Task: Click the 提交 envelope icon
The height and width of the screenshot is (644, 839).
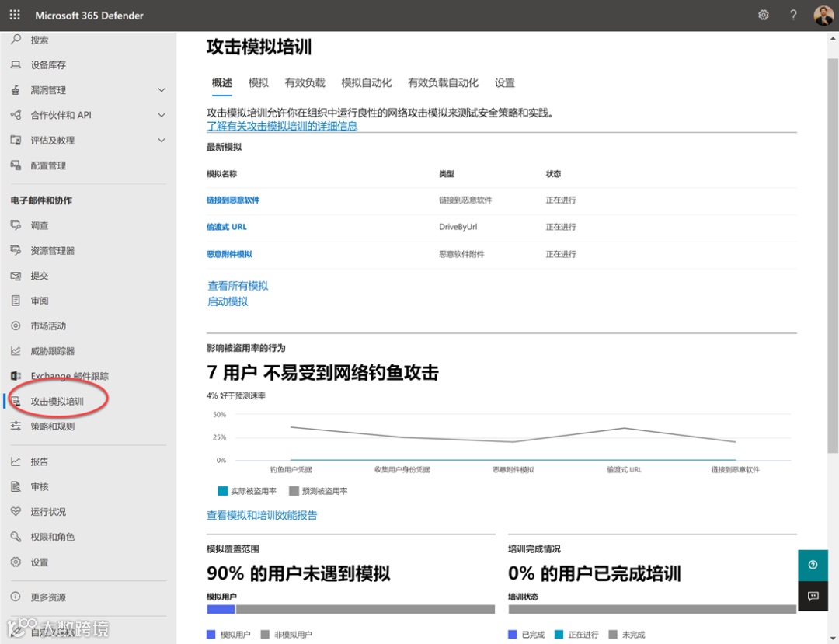Action: click(16, 276)
